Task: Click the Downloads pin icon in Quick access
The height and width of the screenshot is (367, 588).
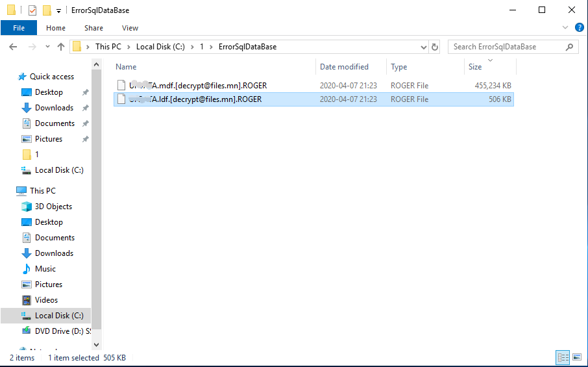Action: (x=86, y=108)
